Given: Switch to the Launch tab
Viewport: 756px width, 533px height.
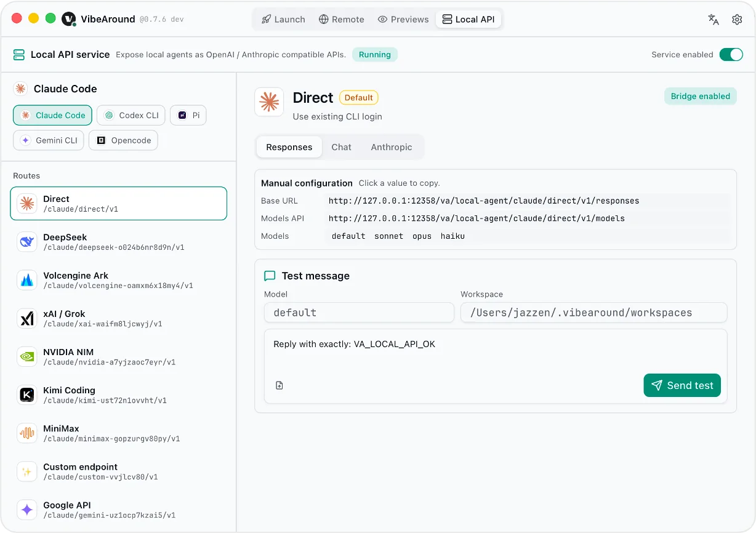Looking at the screenshot, I should [283, 19].
